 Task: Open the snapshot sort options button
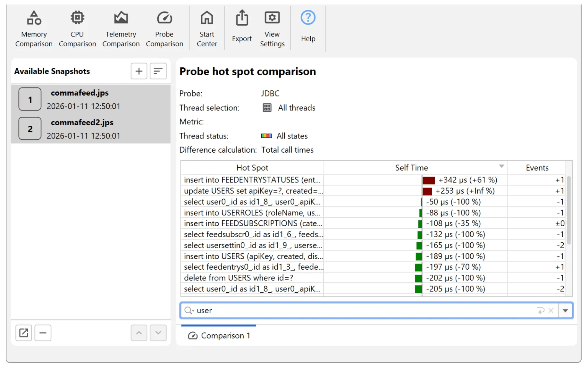tap(158, 71)
